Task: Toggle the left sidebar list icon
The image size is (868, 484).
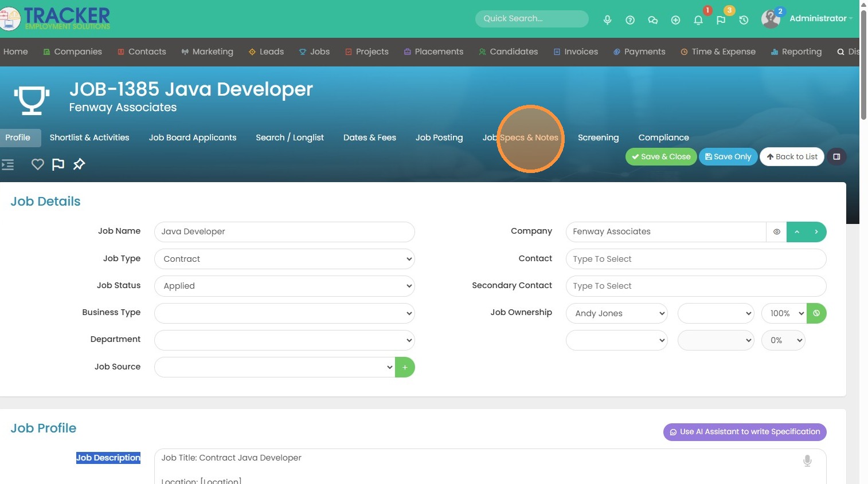Action: click(x=7, y=164)
